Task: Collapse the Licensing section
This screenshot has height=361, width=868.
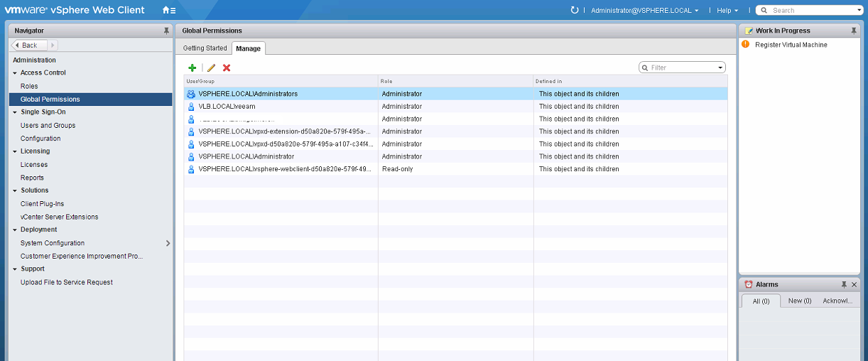Action: tap(15, 151)
